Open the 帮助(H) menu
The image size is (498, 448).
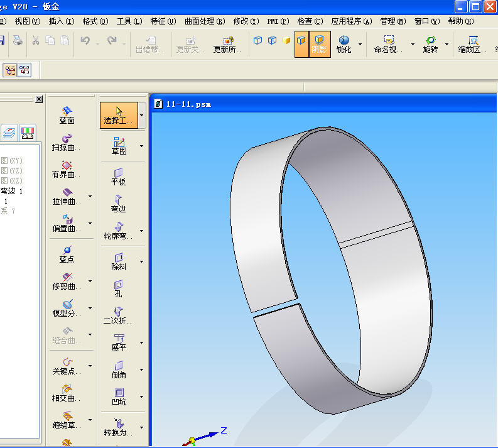click(461, 21)
